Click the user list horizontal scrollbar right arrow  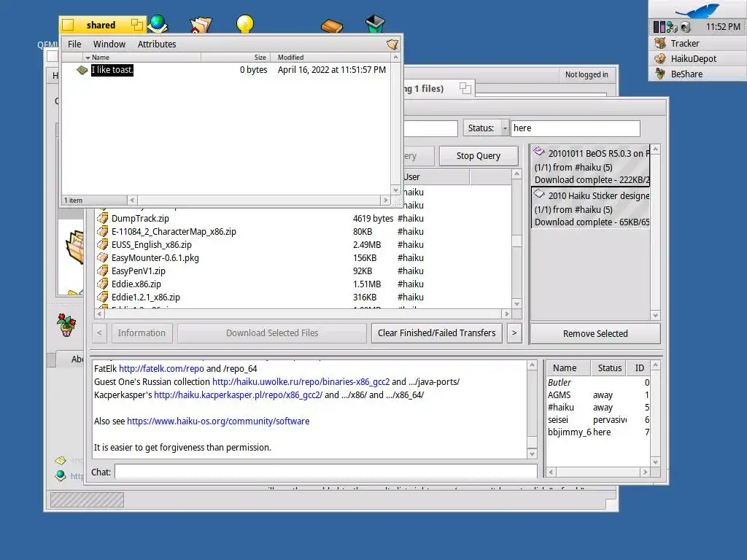tap(645, 472)
